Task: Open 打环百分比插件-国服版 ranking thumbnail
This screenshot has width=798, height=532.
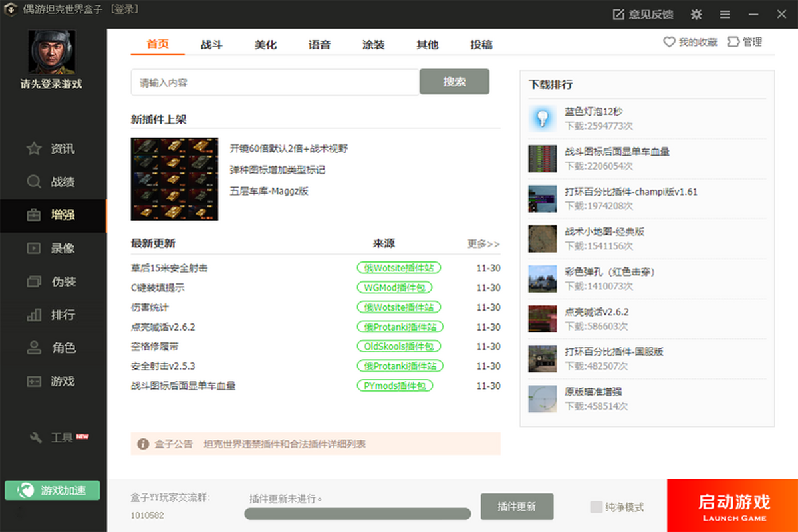Action: tap(542, 358)
